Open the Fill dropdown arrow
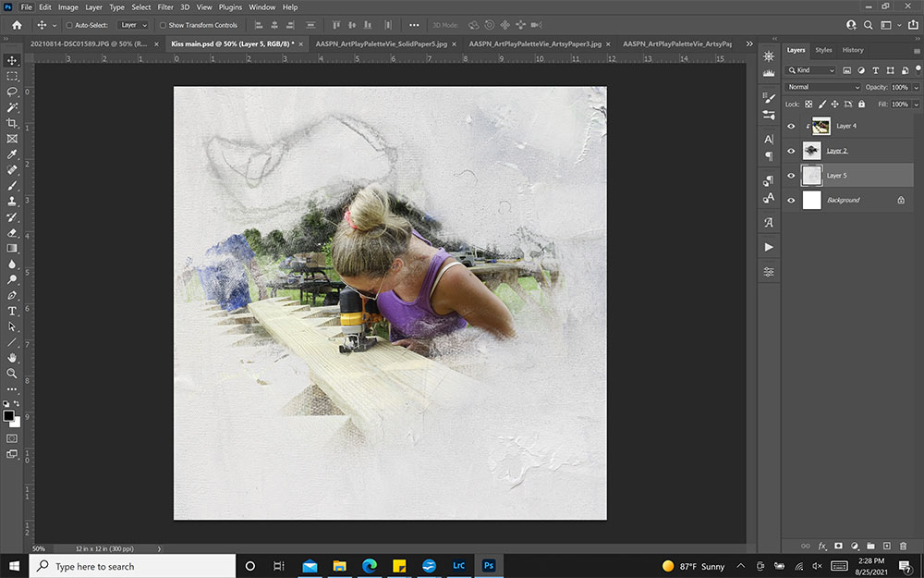This screenshot has width=924, height=578. pyautogui.click(x=916, y=105)
